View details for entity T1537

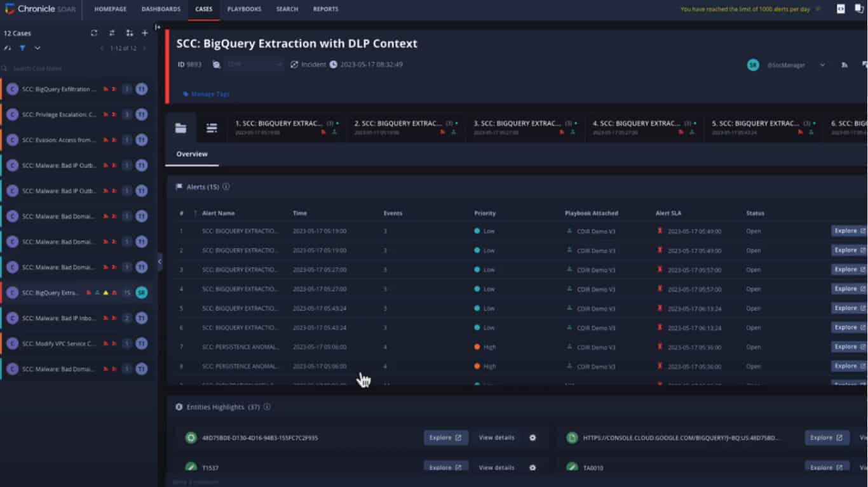(x=496, y=468)
